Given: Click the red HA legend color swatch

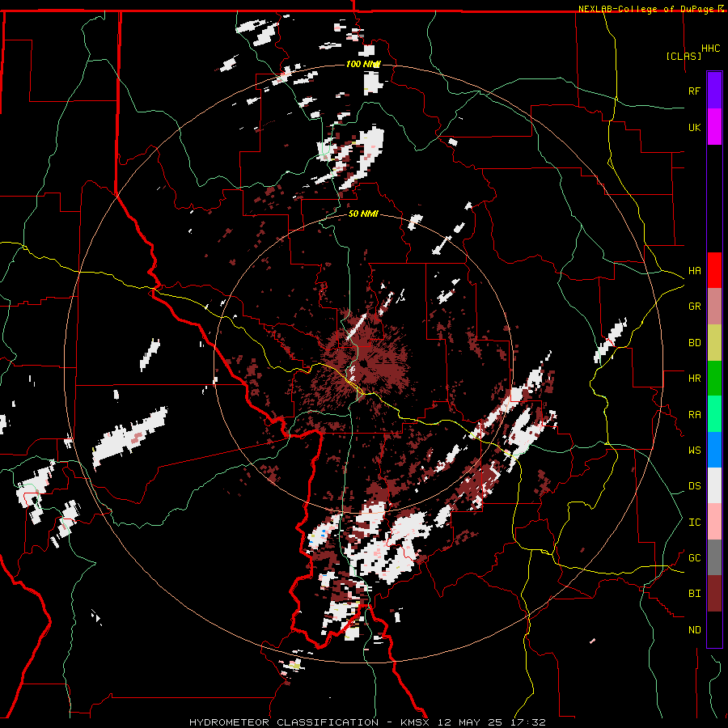Looking at the screenshot, I should tap(714, 270).
